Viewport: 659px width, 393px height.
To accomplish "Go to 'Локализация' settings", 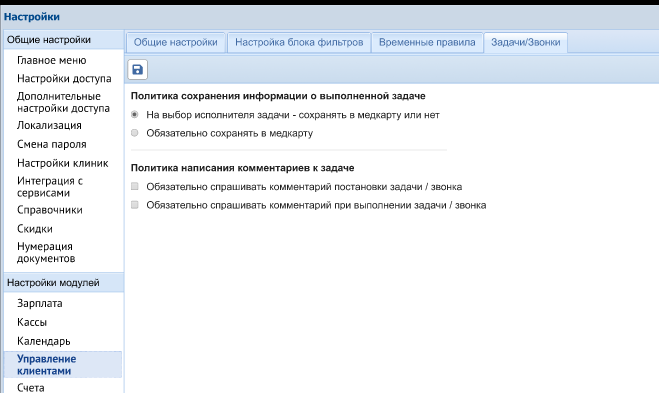I will (49, 125).
